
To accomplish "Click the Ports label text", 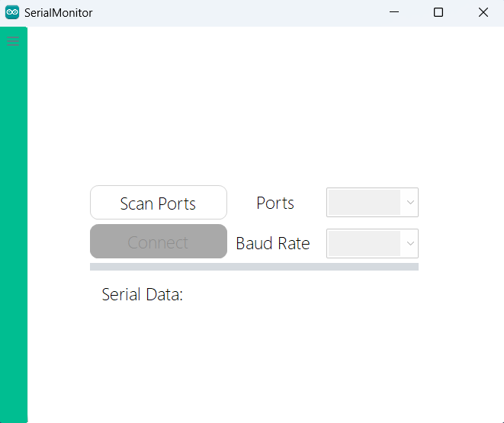I will [275, 203].
